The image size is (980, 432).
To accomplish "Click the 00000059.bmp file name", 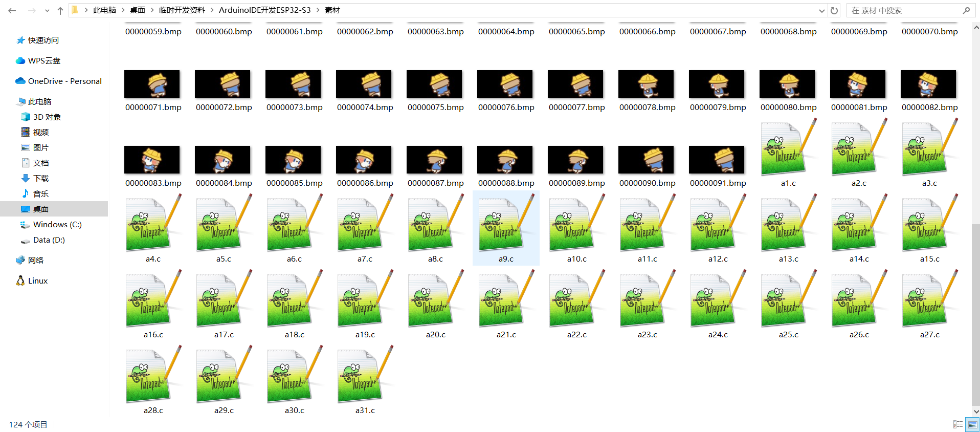I will (x=153, y=32).
